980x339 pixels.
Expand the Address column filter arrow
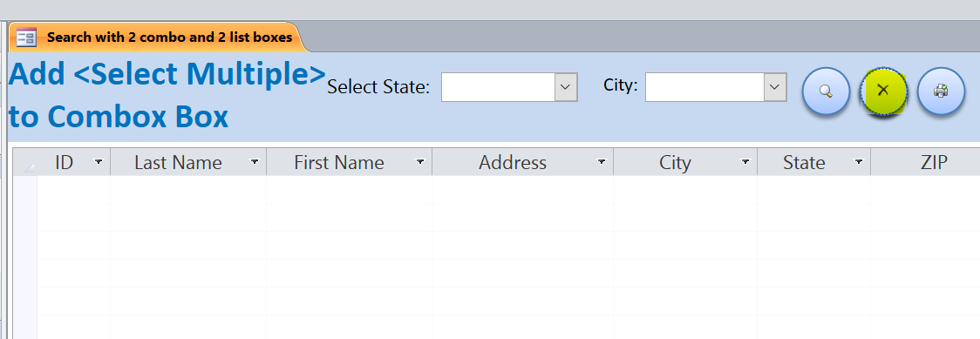pyautogui.click(x=602, y=162)
